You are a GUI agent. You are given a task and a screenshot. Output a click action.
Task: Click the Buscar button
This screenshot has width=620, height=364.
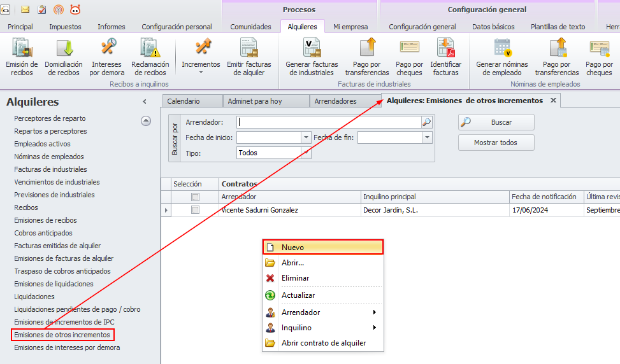click(x=496, y=122)
